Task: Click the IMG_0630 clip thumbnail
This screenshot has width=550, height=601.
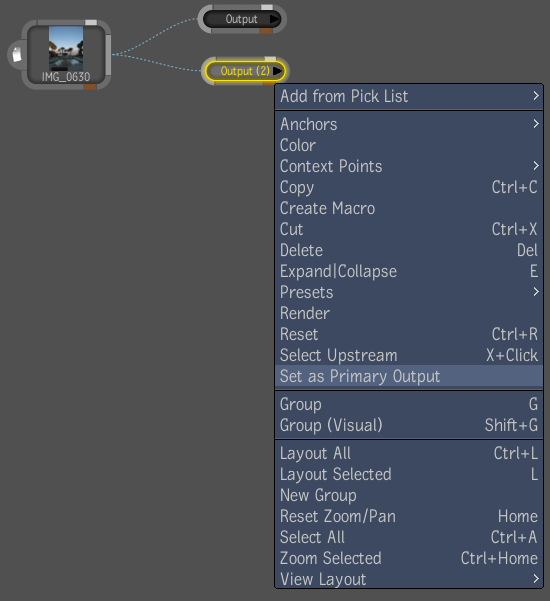Action: click(66, 48)
